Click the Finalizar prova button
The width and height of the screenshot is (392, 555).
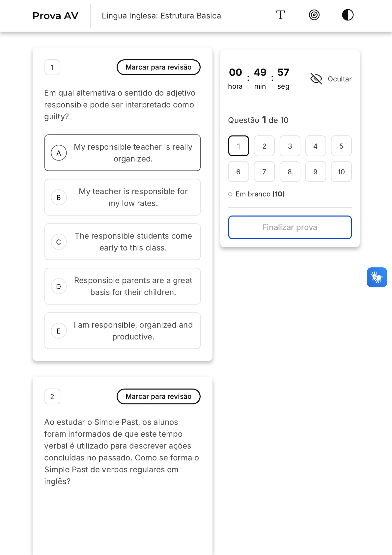[x=290, y=227]
